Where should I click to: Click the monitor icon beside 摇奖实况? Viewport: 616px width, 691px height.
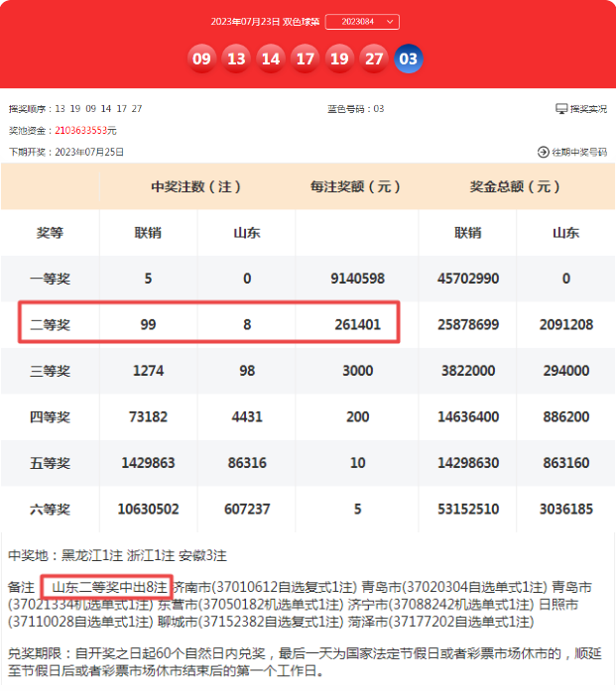(561, 109)
